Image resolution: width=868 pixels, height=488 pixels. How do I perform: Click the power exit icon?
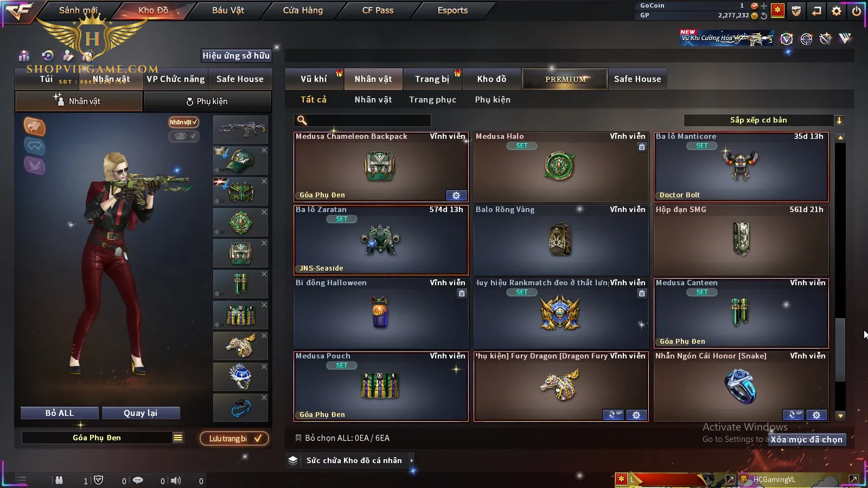[x=857, y=10]
